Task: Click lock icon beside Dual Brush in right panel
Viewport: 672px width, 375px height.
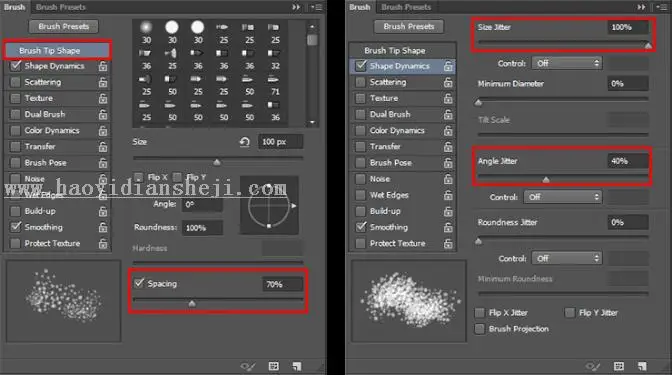Action: tap(448, 114)
